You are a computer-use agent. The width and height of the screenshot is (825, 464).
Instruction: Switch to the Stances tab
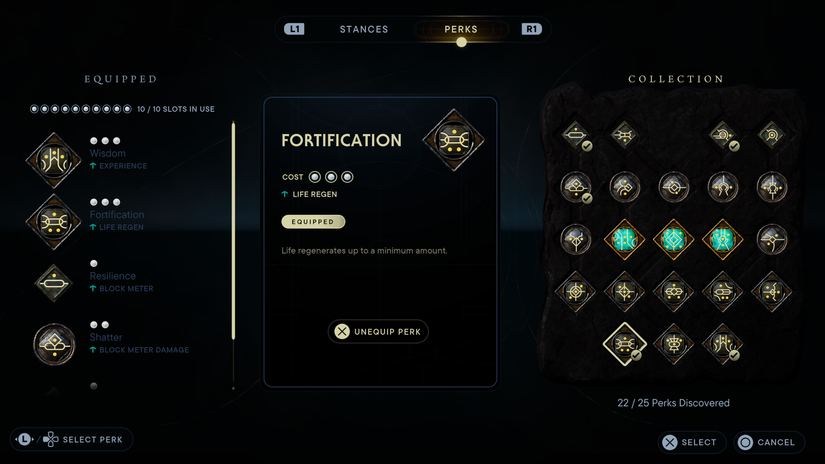click(x=364, y=29)
